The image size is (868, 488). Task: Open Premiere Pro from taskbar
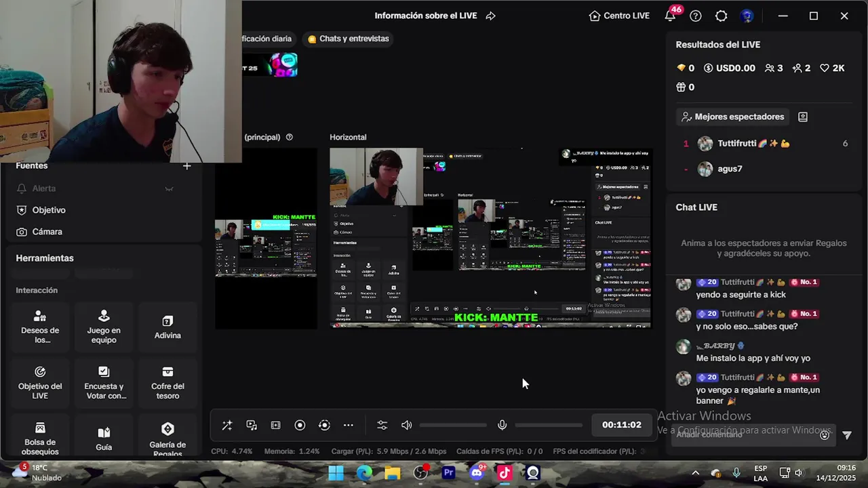click(x=448, y=473)
